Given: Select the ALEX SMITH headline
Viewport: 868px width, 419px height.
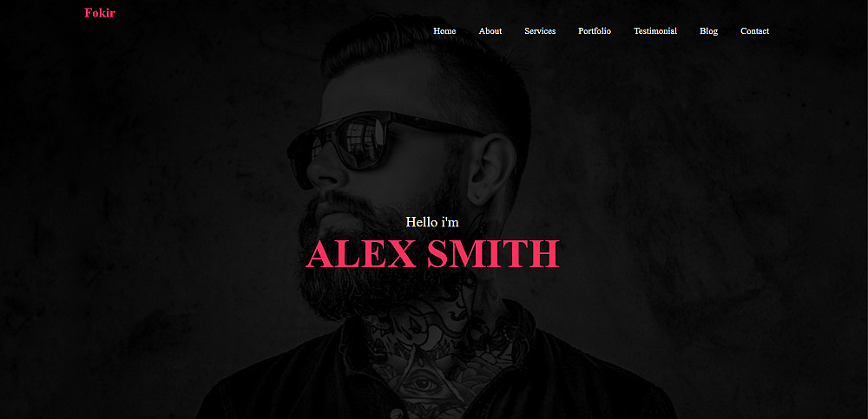Looking at the screenshot, I should point(432,254).
